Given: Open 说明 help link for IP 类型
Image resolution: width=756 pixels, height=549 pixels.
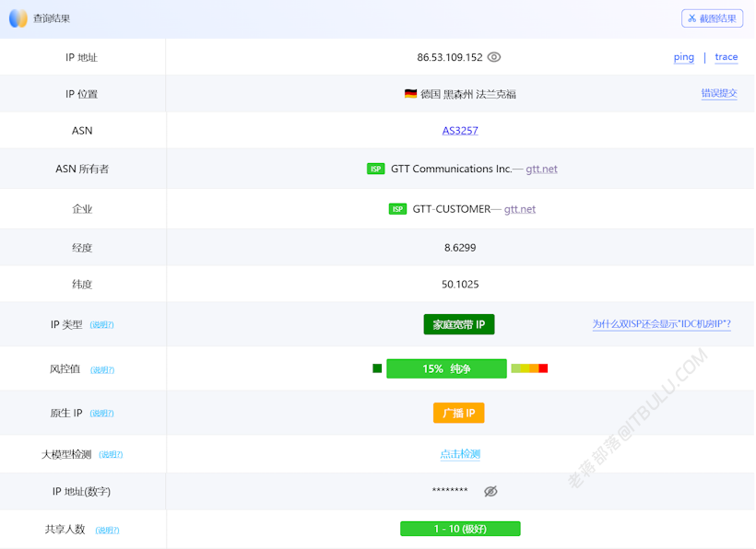Looking at the screenshot, I should (x=101, y=325).
